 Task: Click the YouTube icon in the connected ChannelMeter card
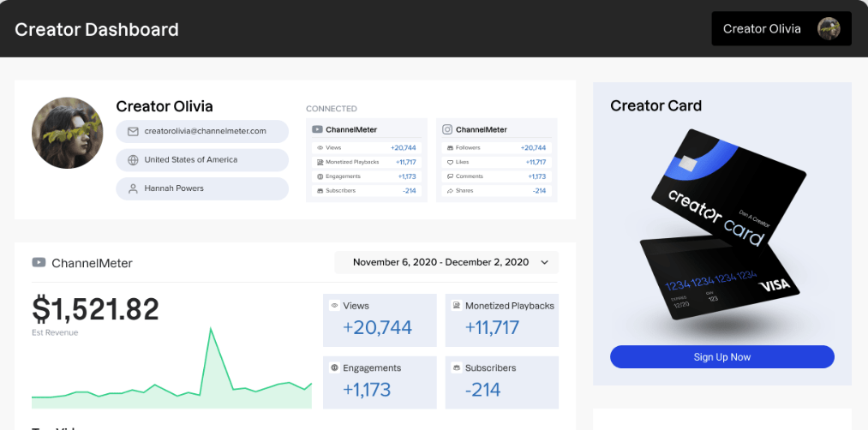tap(317, 129)
